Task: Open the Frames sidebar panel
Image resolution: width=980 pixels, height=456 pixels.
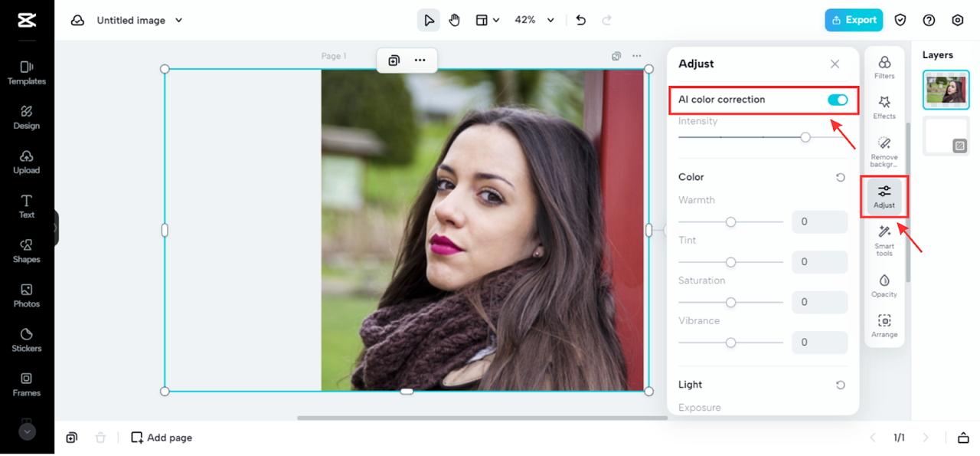Action: (27, 384)
